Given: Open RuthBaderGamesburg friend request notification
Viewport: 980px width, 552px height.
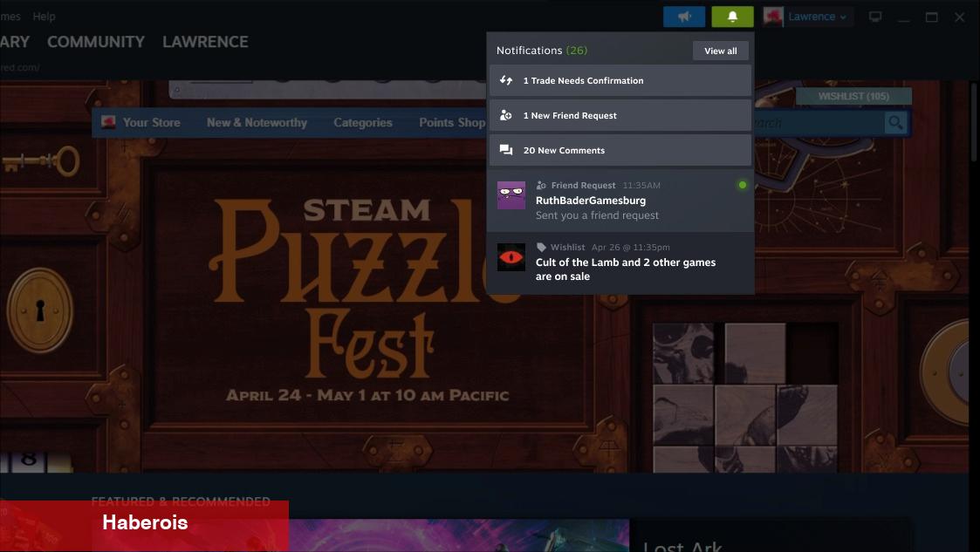Looking at the screenshot, I should [x=620, y=201].
